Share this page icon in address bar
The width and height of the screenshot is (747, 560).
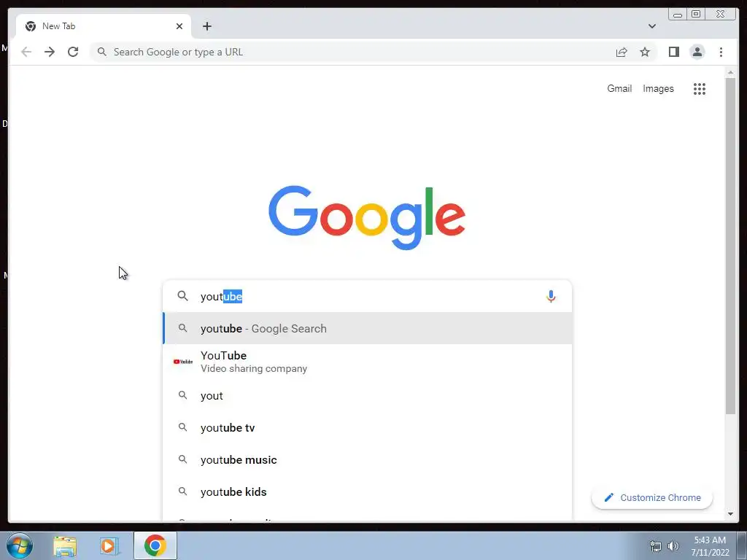click(x=622, y=52)
